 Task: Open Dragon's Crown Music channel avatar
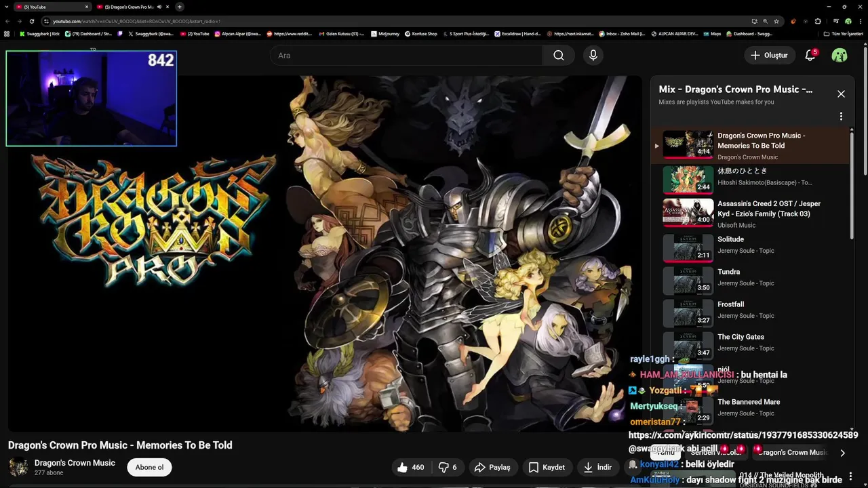pos(18,467)
